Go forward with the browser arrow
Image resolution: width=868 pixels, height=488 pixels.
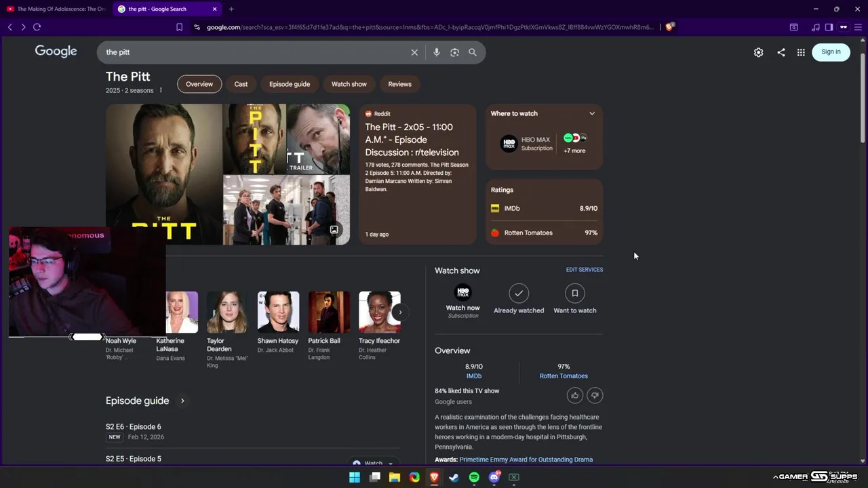point(23,27)
